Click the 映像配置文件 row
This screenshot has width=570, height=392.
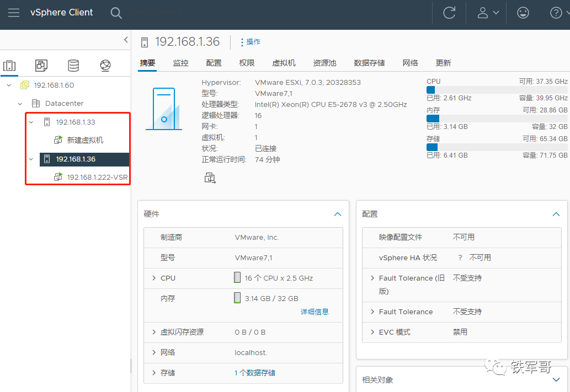click(x=462, y=238)
